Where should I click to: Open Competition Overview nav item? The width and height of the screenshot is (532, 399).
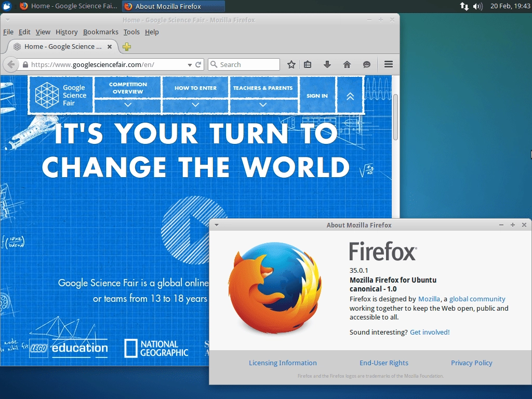pyautogui.click(x=128, y=88)
